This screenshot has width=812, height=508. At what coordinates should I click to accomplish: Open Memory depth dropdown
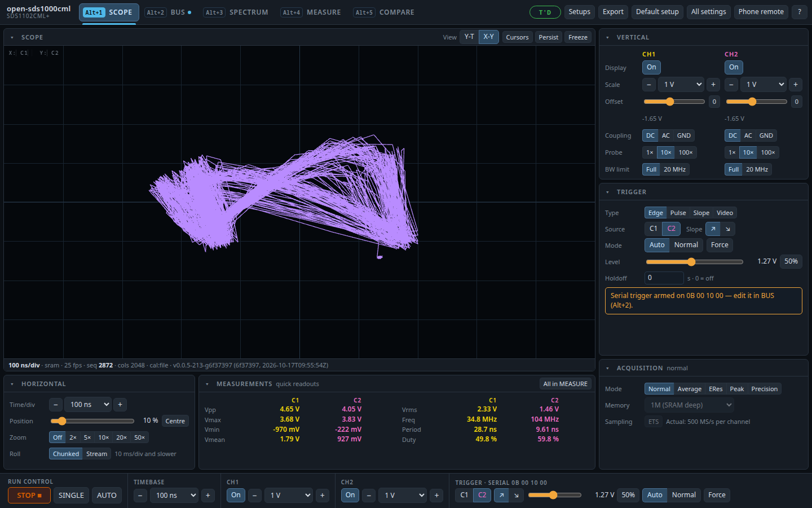click(690, 405)
